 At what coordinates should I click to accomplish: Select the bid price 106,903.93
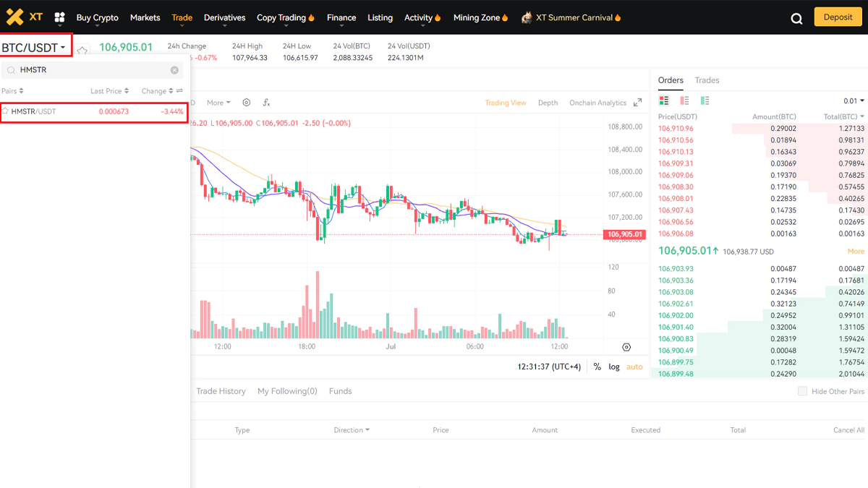(676, 269)
